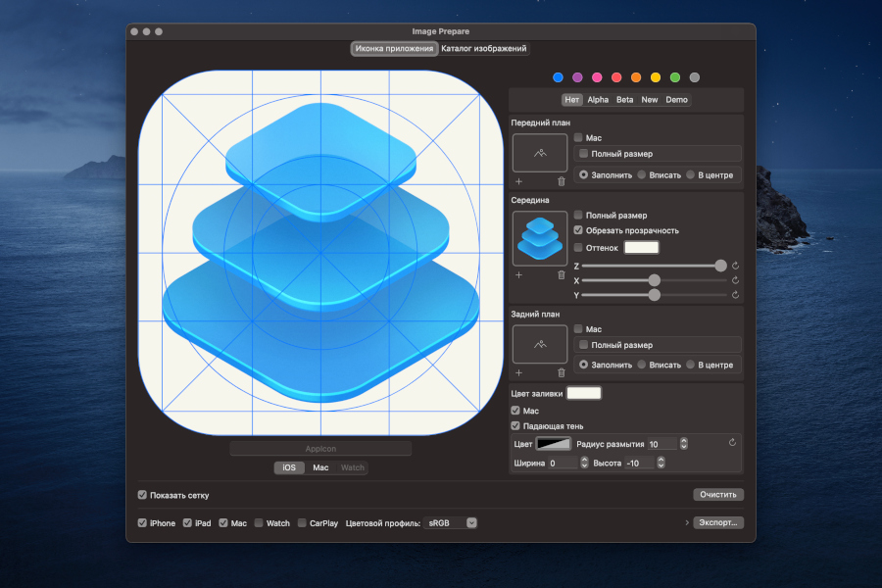Image resolution: width=882 pixels, height=588 pixels.
Task: Adjust the X slider
Action: 654,280
